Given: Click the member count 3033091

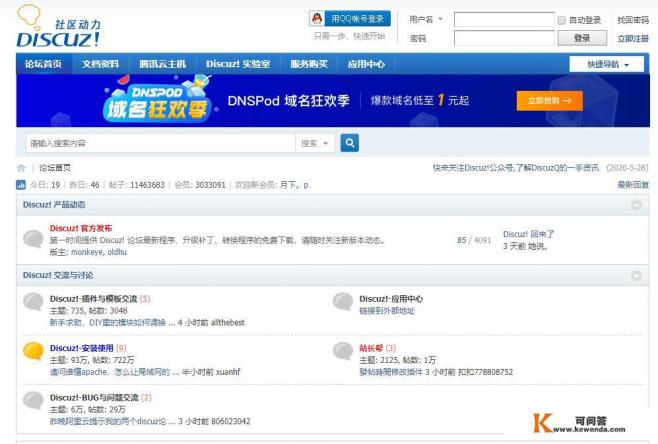Looking at the screenshot, I should point(210,185).
